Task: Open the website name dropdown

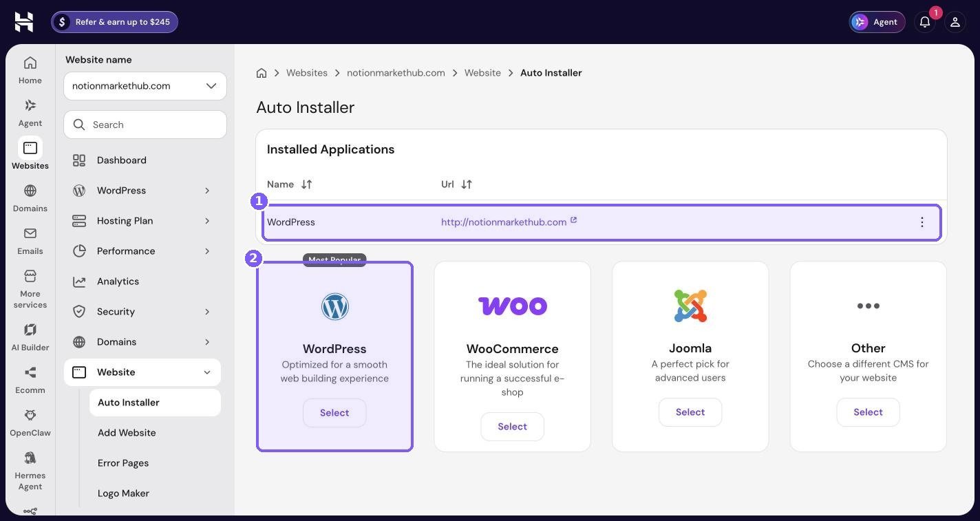Action: point(145,86)
